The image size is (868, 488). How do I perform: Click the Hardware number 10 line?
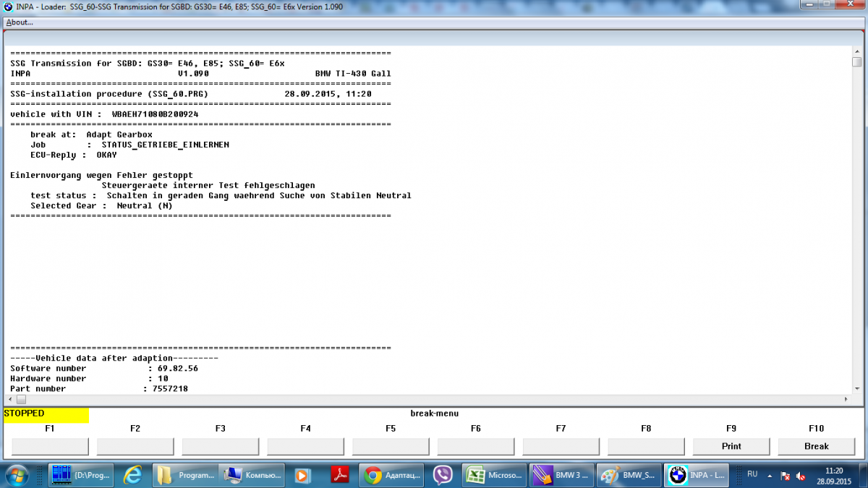pos(90,378)
